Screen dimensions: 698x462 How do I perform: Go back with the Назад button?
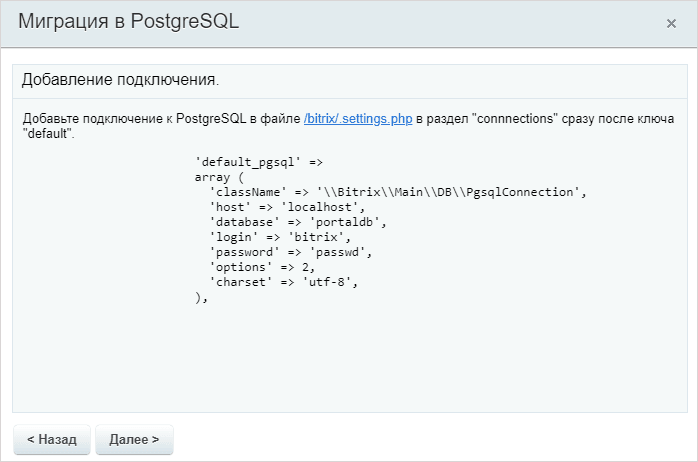[x=52, y=439]
